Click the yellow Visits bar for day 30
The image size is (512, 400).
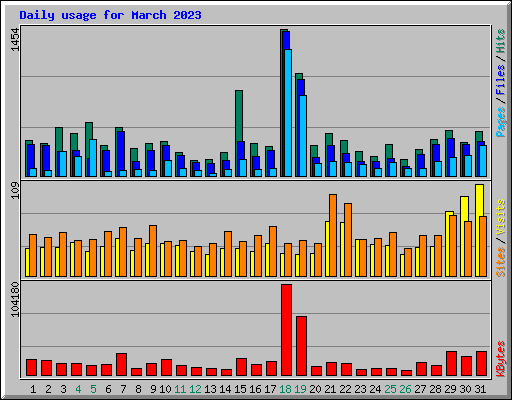[x=464, y=209]
